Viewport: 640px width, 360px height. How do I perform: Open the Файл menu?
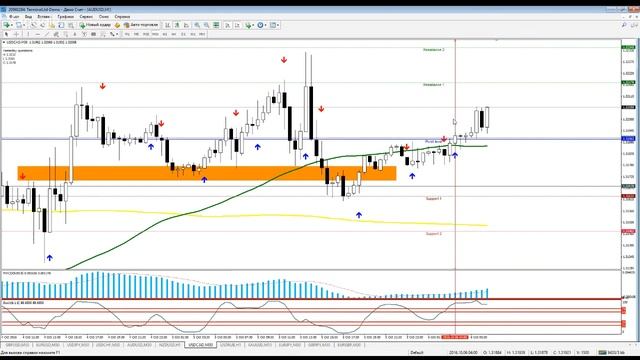click(x=14, y=17)
